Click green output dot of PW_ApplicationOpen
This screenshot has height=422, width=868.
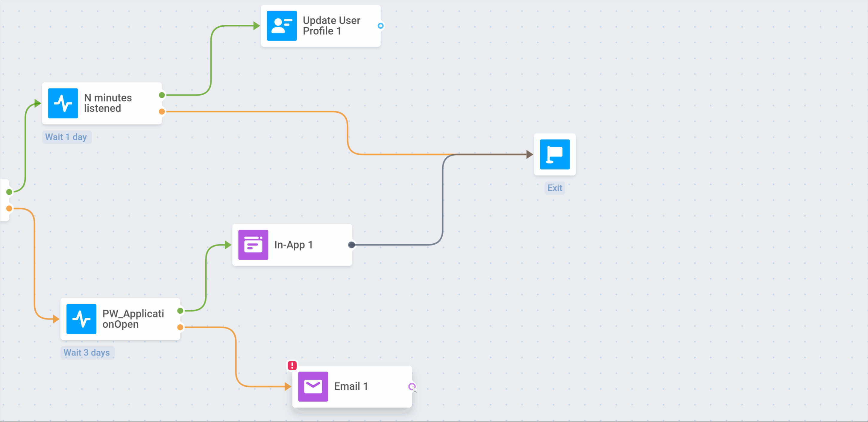(x=180, y=311)
